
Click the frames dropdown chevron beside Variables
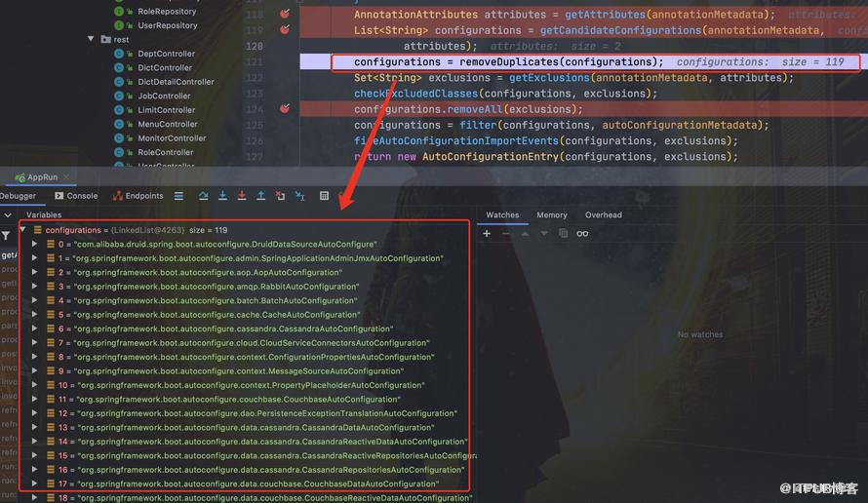tap(8, 214)
